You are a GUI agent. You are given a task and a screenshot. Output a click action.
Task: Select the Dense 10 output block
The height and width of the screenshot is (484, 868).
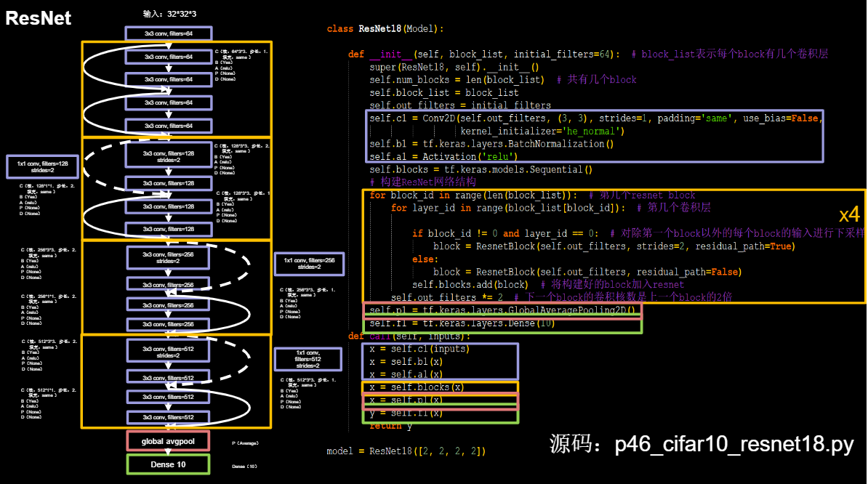click(x=167, y=464)
